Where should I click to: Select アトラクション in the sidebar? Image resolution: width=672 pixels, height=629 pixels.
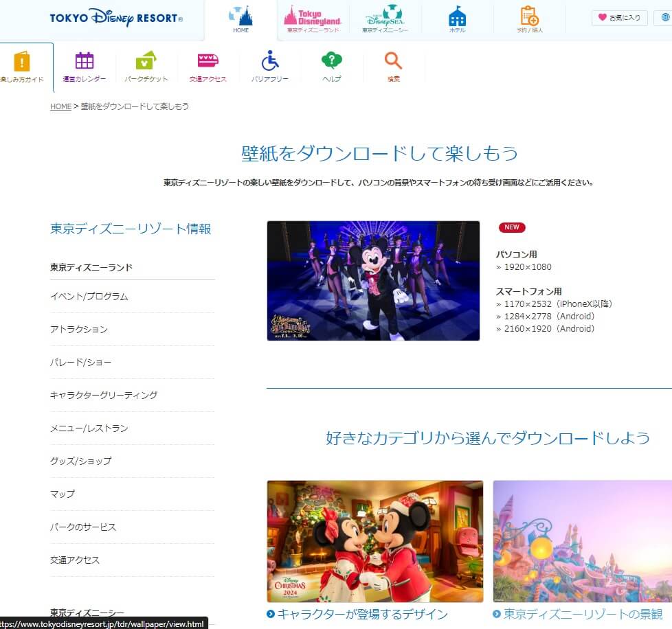[79, 330]
